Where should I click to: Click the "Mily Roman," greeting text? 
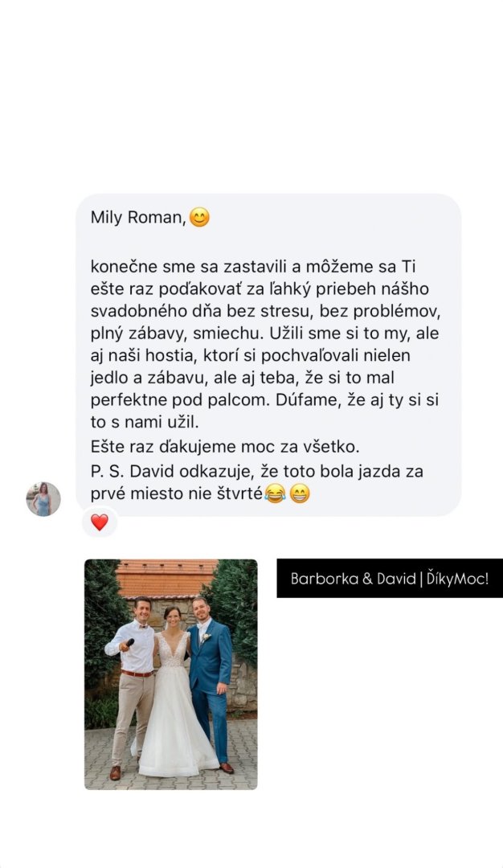(x=137, y=218)
